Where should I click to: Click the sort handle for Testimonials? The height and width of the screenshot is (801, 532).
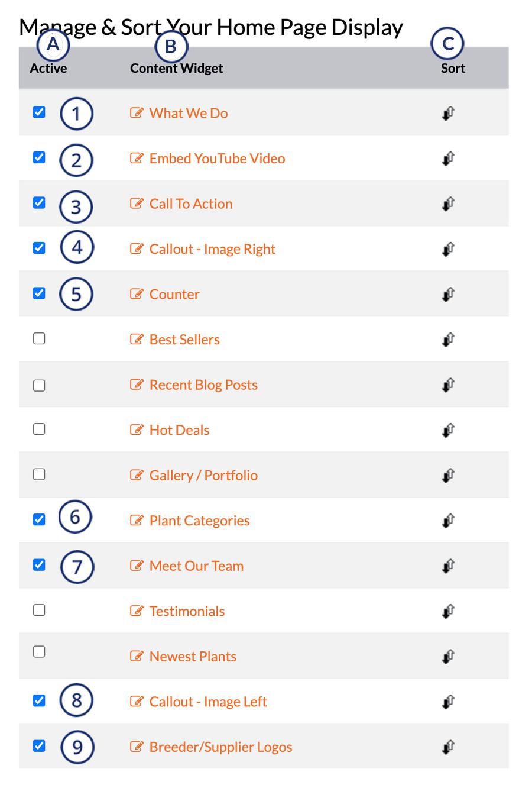[448, 611]
